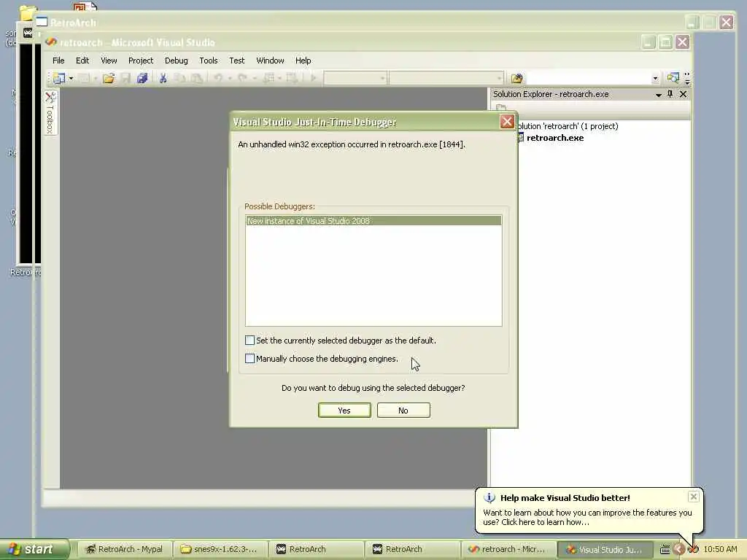
Task: Check 'Manually choose the debugging engines'
Action: 249,358
